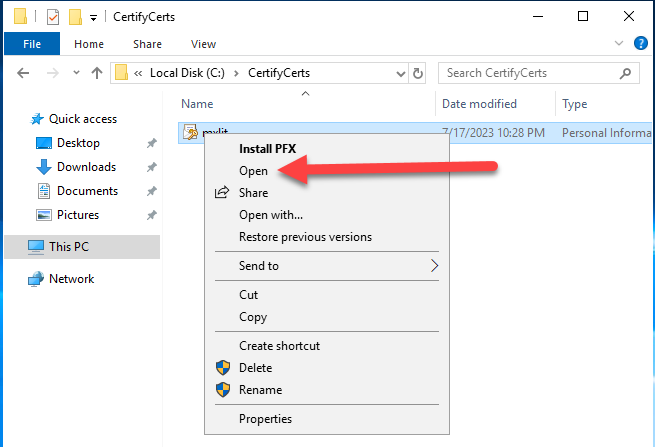Click the properties checkmark icon in title bar
655x447 pixels.
pos(53,17)
